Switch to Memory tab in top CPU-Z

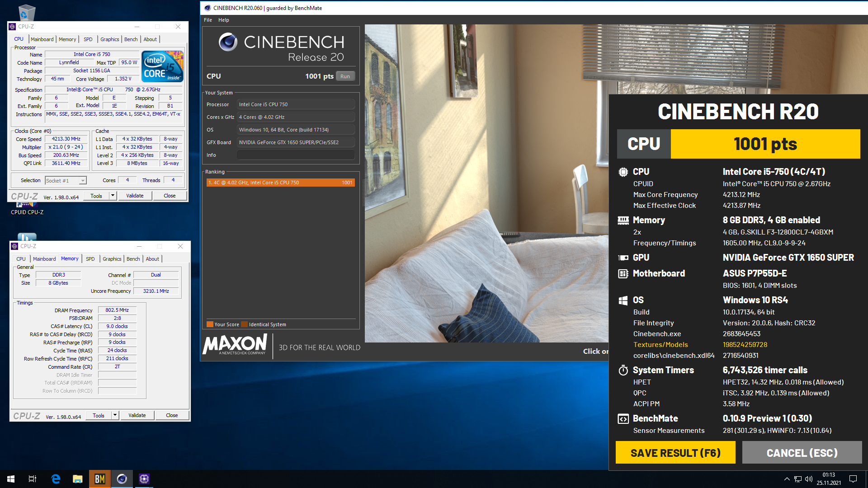[67, 39]
